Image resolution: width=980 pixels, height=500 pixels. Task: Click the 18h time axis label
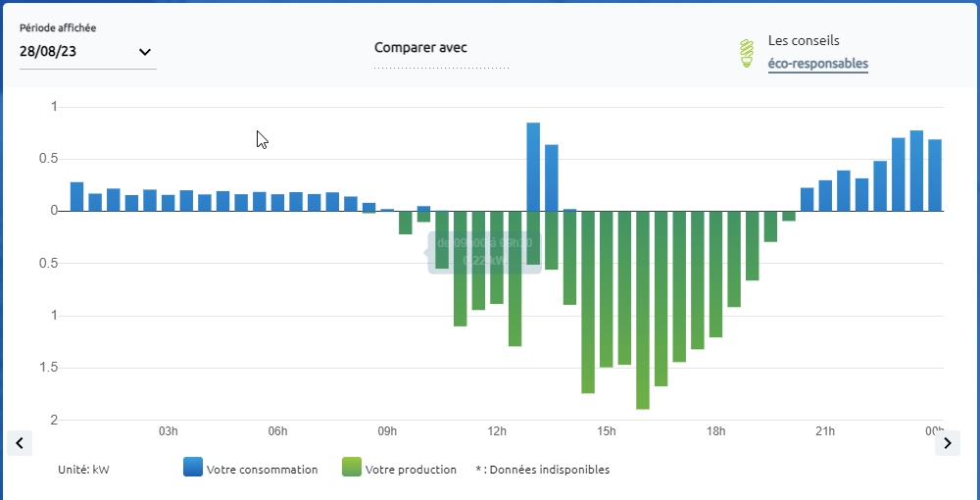pyautogui.click(x=716, y=431)
